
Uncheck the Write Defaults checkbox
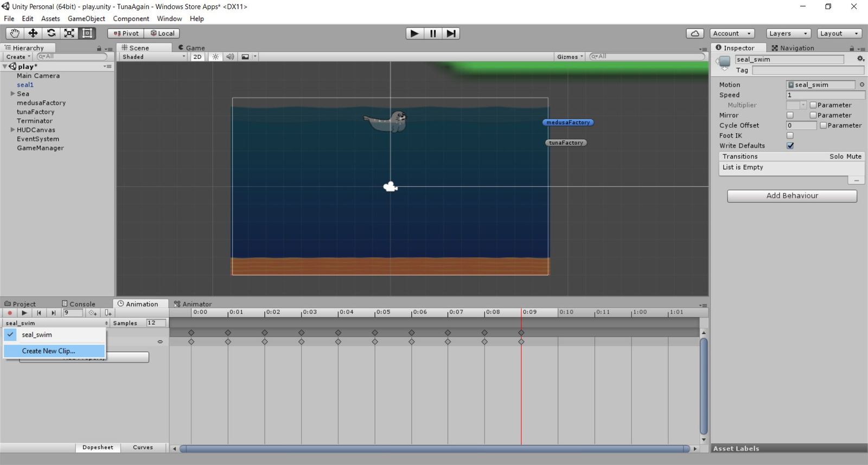790,145
